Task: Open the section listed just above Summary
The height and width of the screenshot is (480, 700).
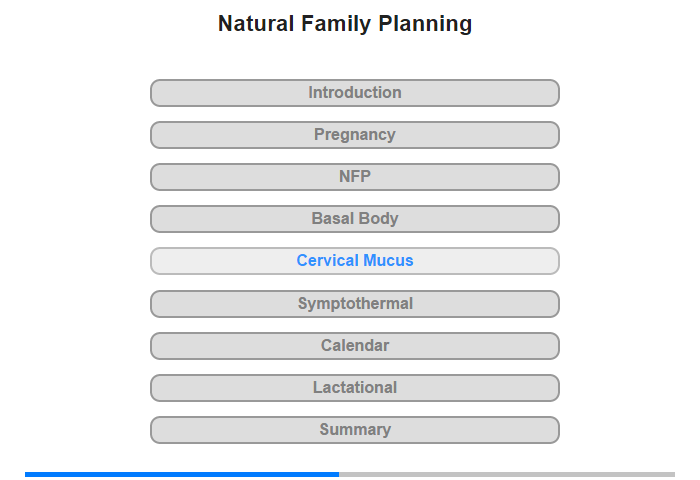Action: click(x=354, y=388)
